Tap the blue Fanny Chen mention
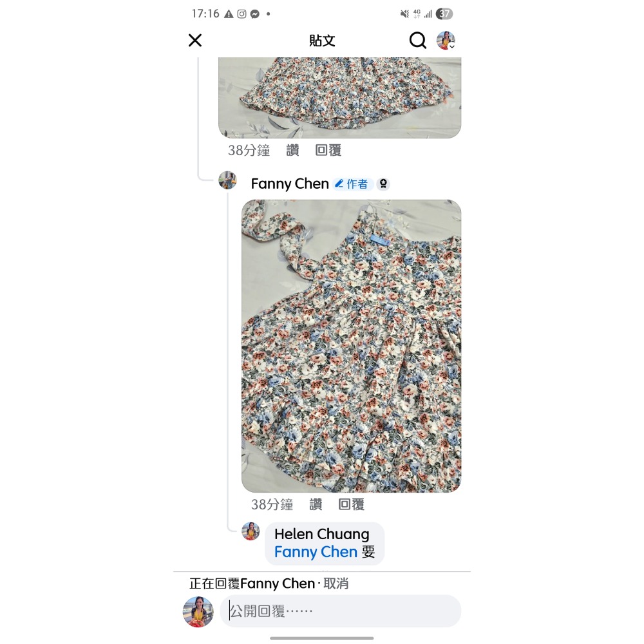This screenshot has height=644, width=644. (316, 552)
